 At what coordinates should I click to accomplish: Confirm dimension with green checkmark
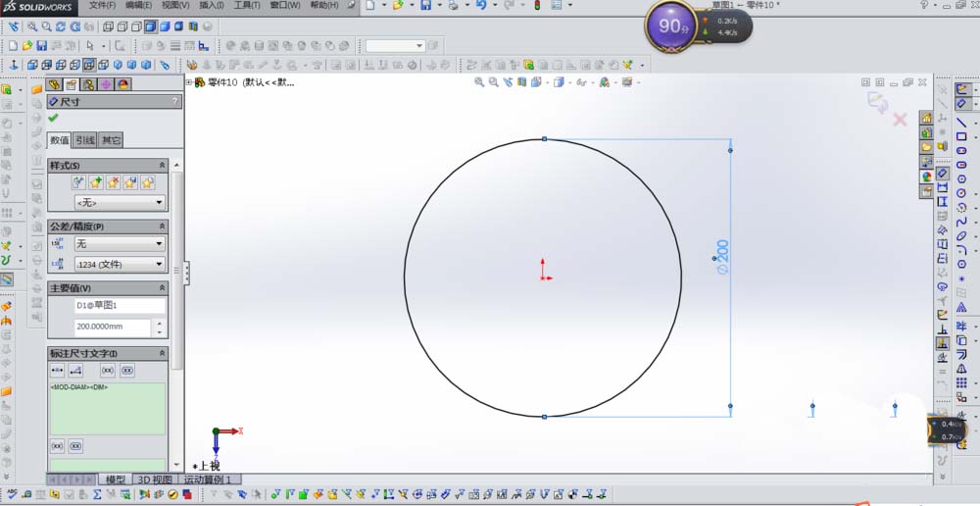click(53, 118)
